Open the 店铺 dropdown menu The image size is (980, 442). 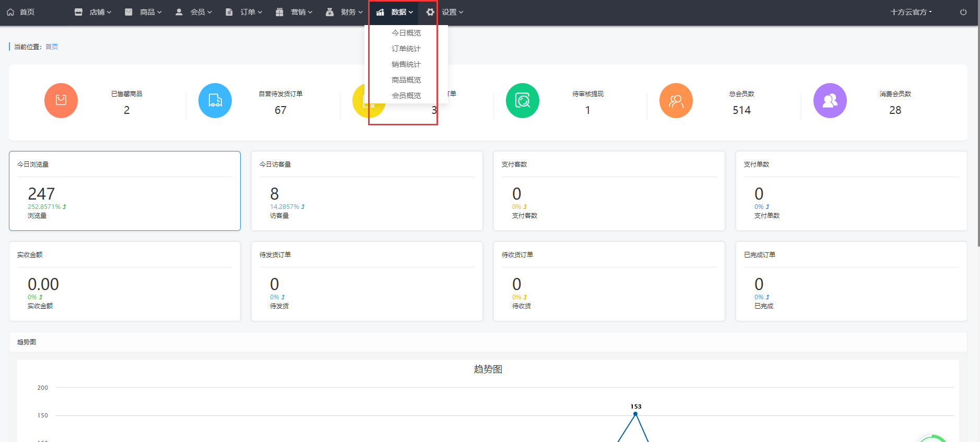point(100,12)
